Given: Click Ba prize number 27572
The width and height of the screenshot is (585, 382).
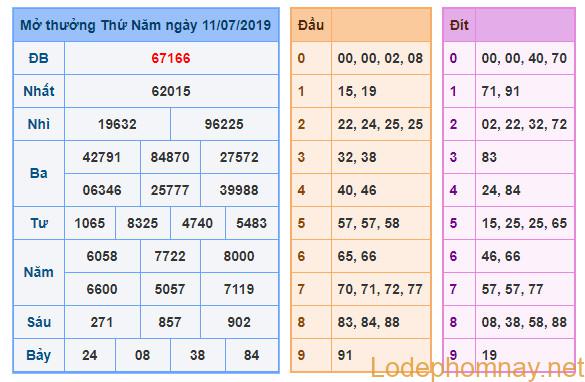Looking at the screenshot, I should [239, 157].
